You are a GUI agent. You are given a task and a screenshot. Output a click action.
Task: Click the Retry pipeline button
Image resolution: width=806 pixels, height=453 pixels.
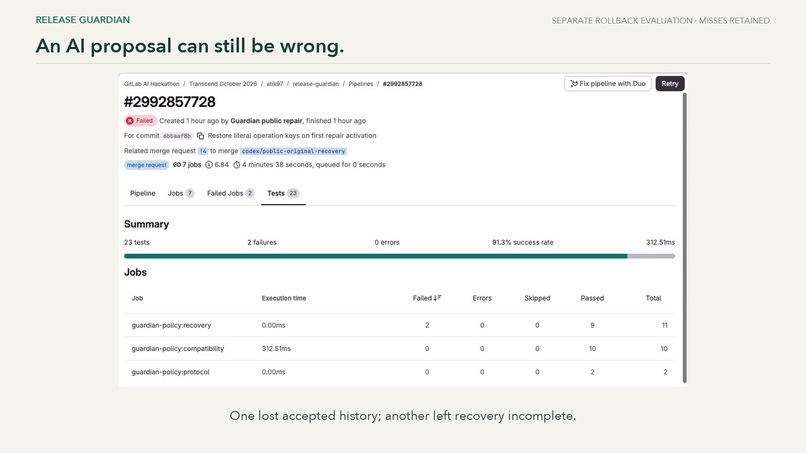[669, 83]
